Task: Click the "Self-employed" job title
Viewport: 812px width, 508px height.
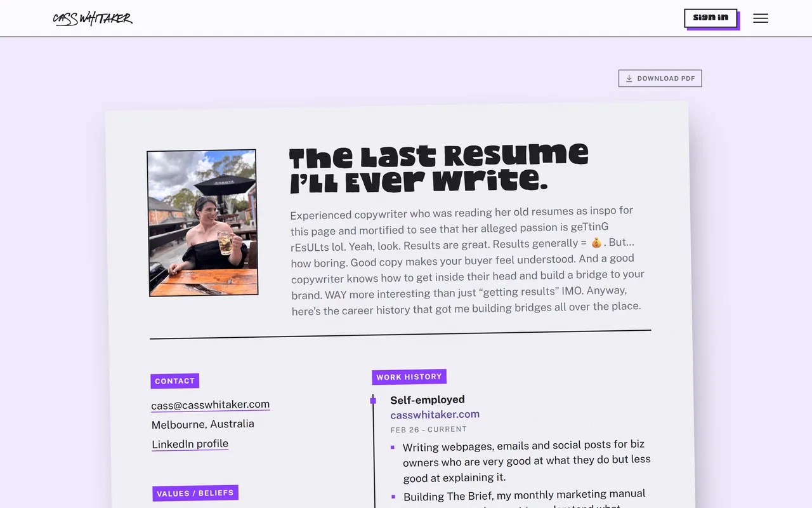Action: (428, 399)
